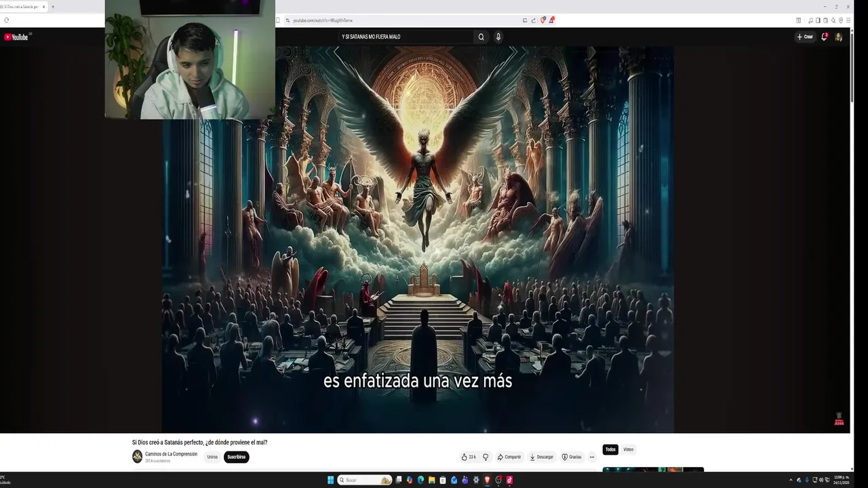Click the 285 k suscriptores text
Viewport: 868px width, 488px height.
click(158, 461)
